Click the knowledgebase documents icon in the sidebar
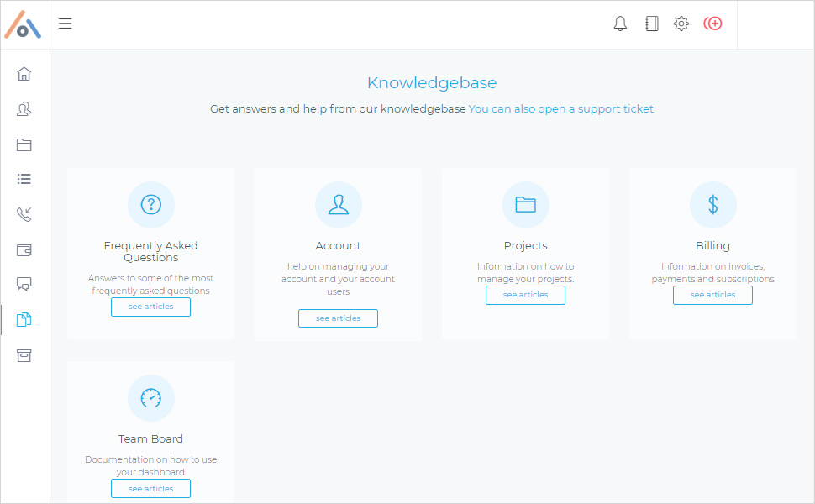 [24, 319]
